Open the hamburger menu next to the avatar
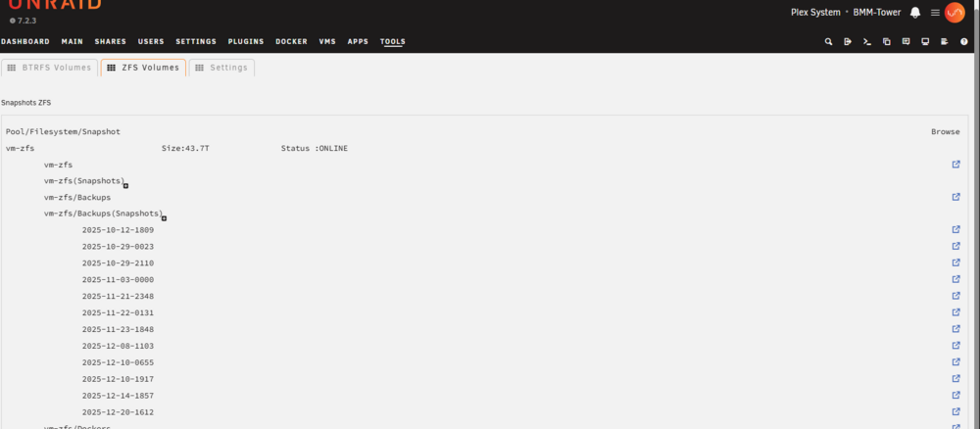 tap(935, 13)
